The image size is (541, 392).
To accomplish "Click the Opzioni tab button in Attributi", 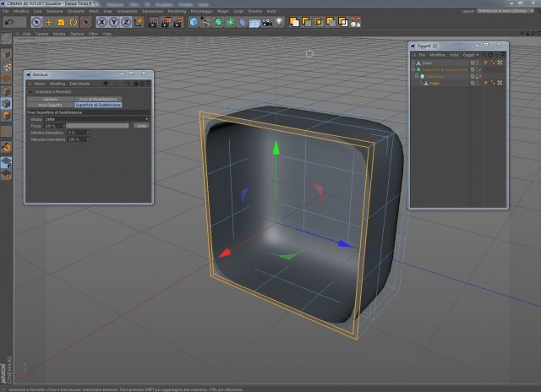I will click(x=51, y=99).
